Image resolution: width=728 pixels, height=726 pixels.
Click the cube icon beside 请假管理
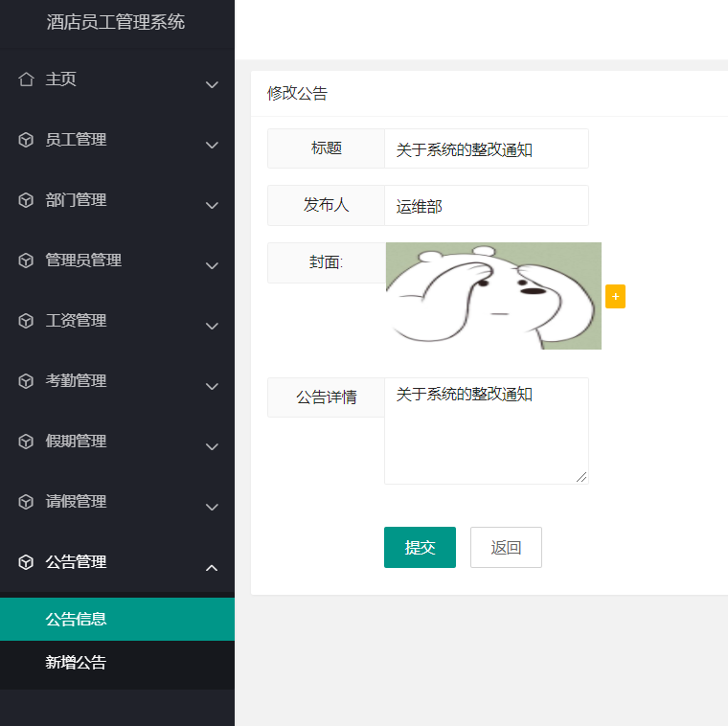tap(26, 501)
